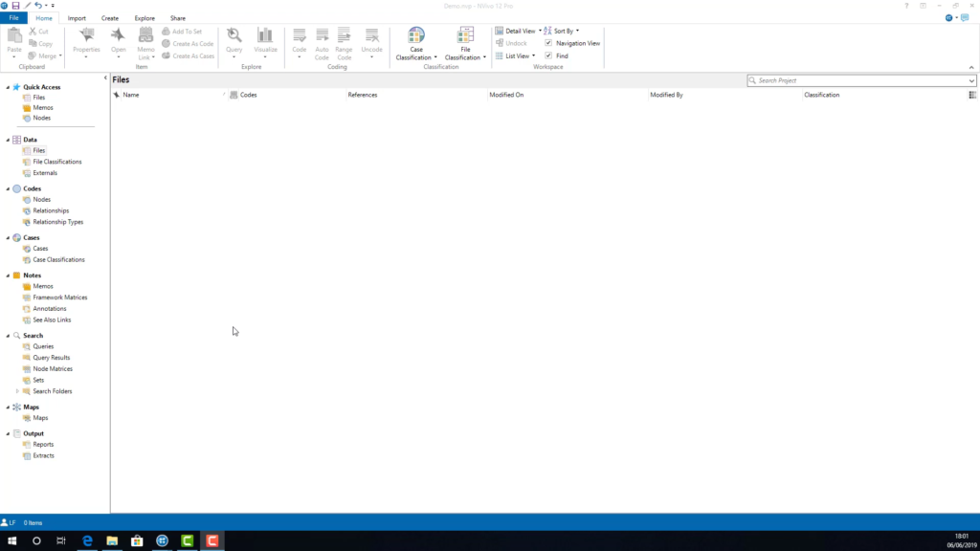The height and width of the screenshot is (551, 980).
Task: Select Annotations under Notes
Action: pyautogui.click(x=50, y=309)
